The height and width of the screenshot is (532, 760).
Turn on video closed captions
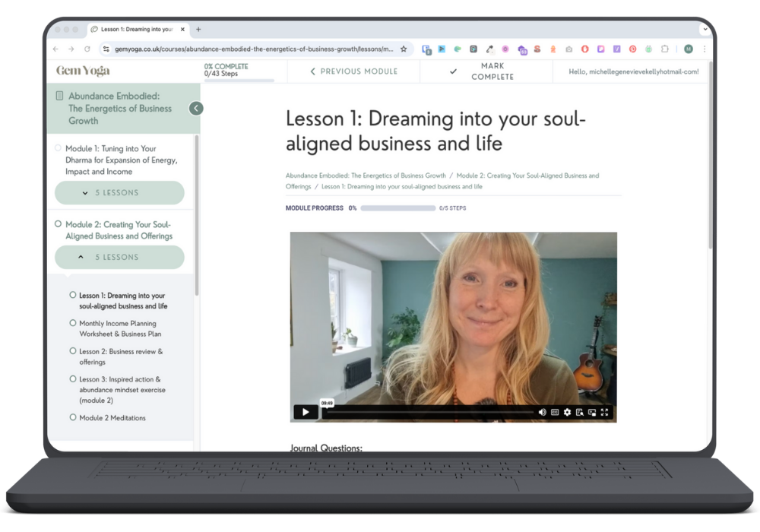point(555,412)
